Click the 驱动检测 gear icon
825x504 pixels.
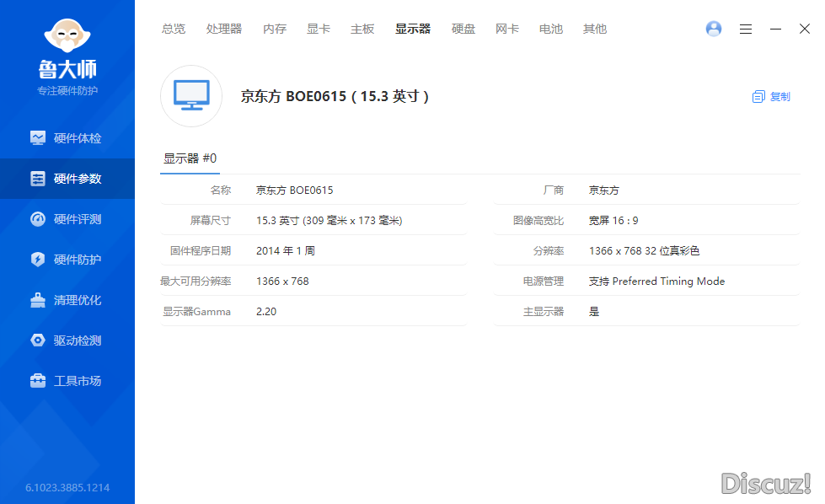pos(38,340)
